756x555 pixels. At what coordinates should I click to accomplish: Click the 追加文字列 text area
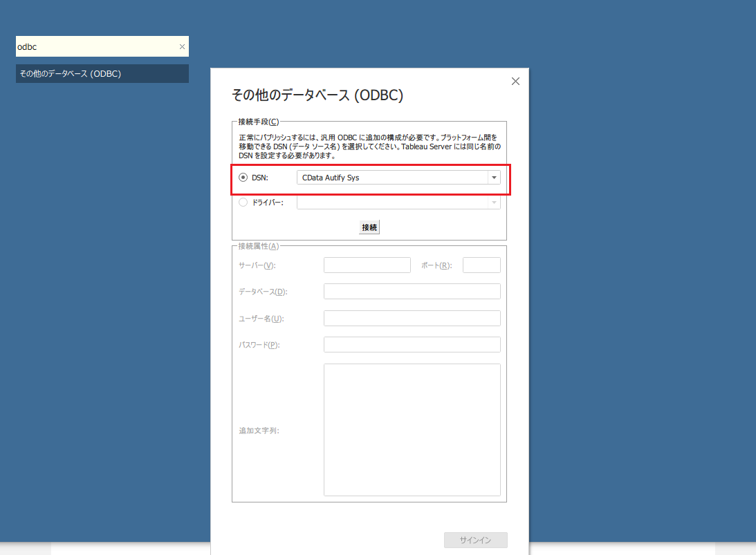412,429
